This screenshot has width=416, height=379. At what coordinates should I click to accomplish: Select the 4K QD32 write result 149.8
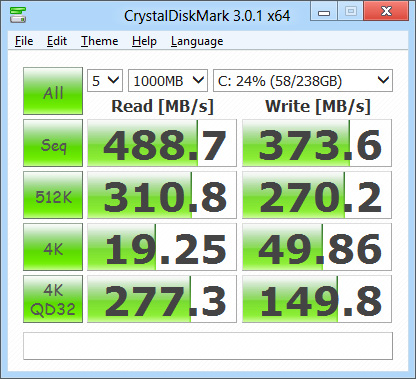click(x=317, y=299)
